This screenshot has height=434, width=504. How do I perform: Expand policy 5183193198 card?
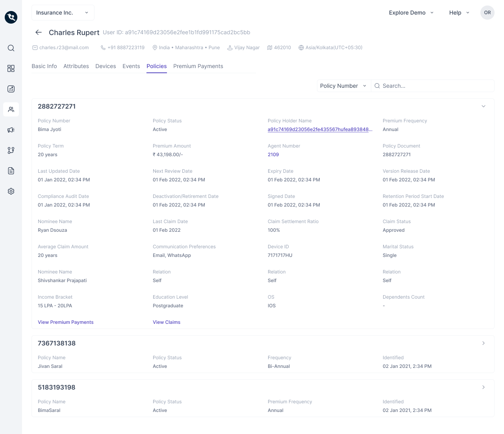(484, 387)
